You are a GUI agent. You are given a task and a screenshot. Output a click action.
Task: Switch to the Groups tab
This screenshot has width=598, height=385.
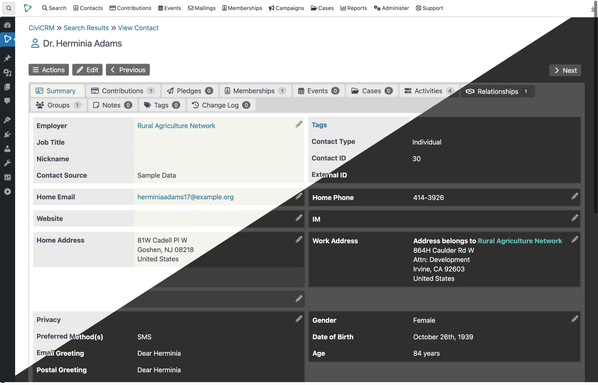pyautogui.click(x=58, y=105)
